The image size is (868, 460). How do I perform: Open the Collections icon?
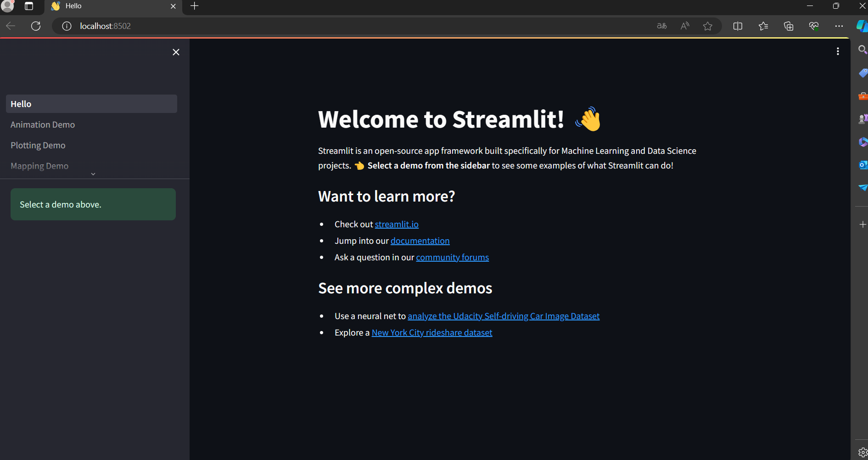pos(789,26)
